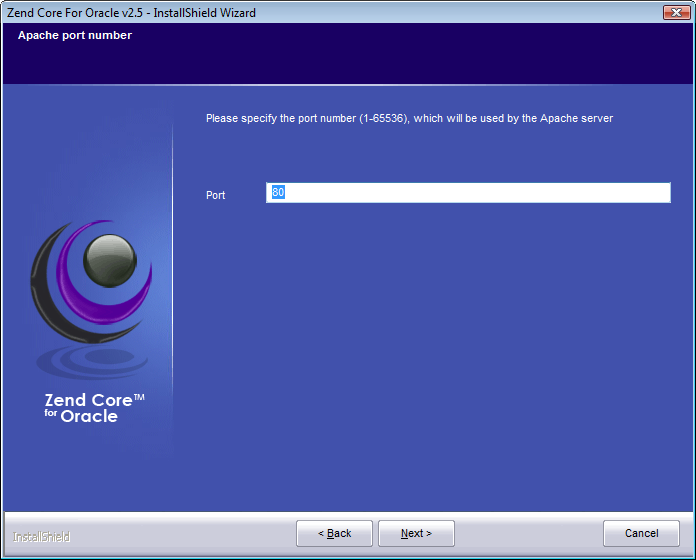The image size is (696, 560).
Task: Click the 'Port' label text
Action: click(216, 195)
